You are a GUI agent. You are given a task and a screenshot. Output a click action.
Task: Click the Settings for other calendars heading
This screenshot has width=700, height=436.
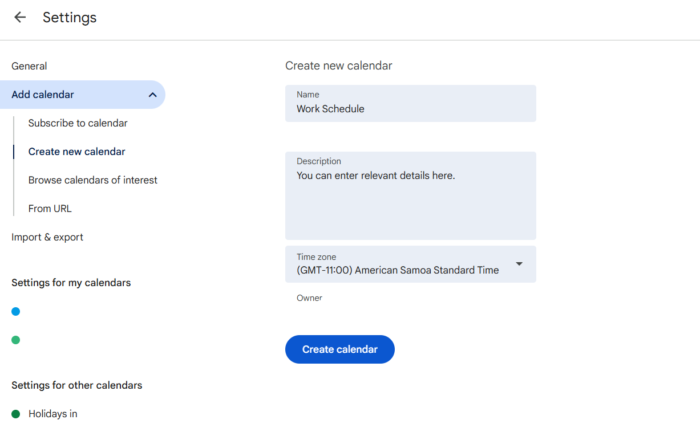pos(76,385)
